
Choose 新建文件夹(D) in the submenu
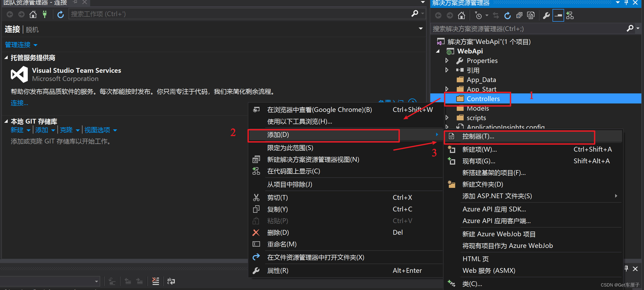point(482,184)
